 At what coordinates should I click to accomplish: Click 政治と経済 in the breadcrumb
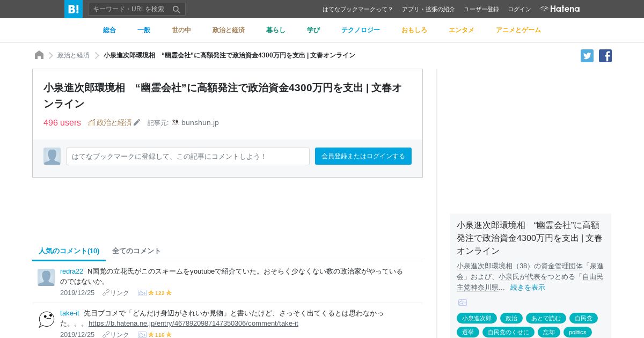pyautogui.click(x=74, y=55)
